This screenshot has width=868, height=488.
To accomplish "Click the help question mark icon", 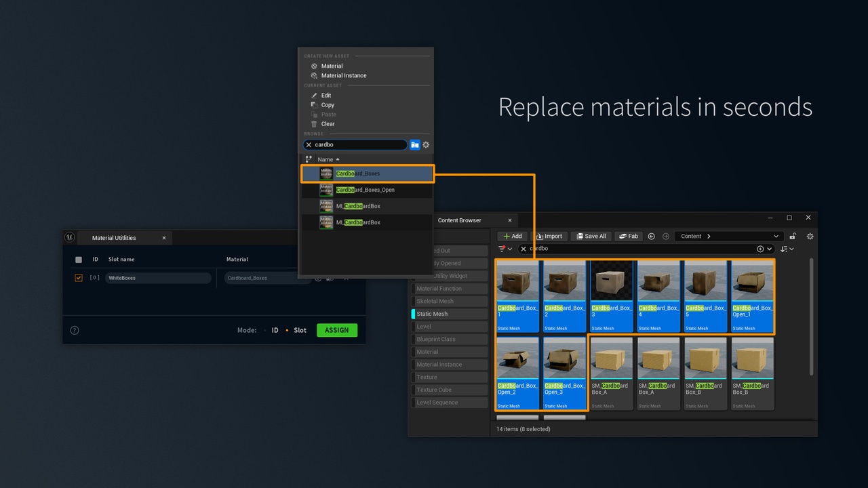I will (x=75, y=330).
